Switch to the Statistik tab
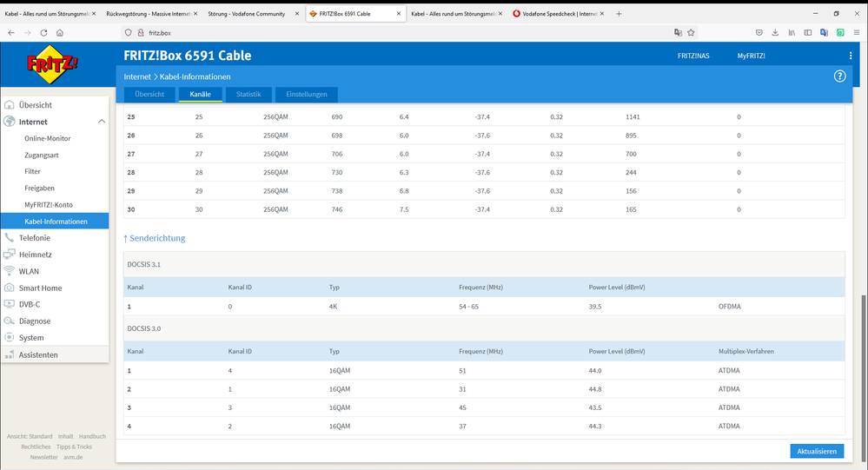Image resolution: width=868 pixels, height=470 pixels. coord(248,94)
